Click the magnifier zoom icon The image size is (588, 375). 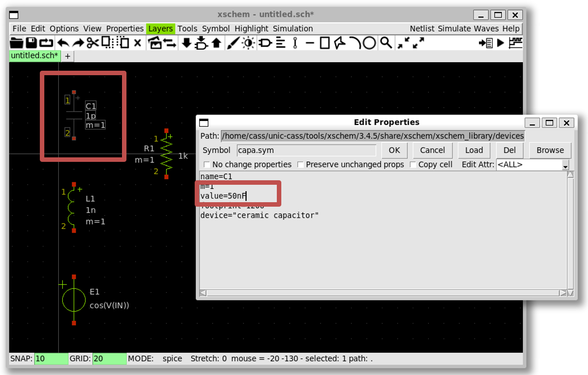(386, 43)
